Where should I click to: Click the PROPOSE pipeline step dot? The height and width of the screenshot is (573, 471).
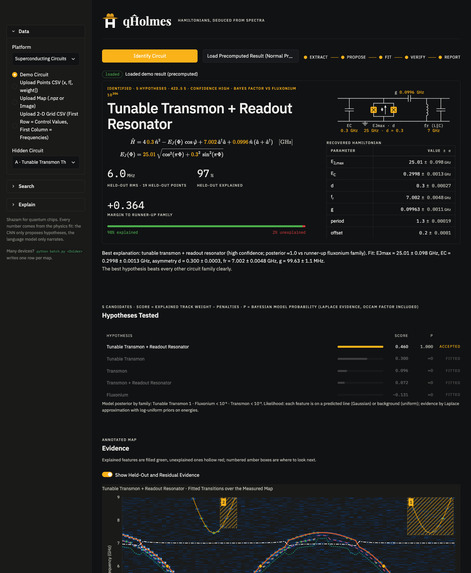pyautogui.click(x=342, y=57)
